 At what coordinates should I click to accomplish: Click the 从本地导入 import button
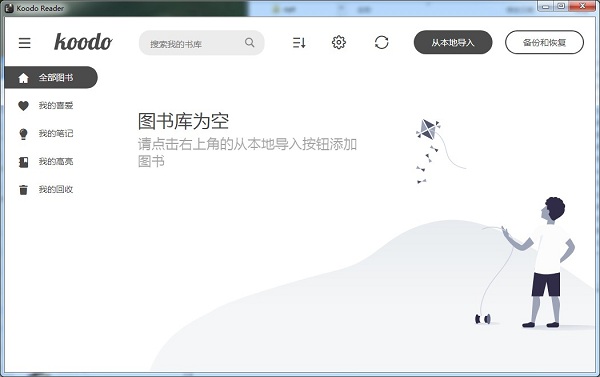(x=453, y=42)
